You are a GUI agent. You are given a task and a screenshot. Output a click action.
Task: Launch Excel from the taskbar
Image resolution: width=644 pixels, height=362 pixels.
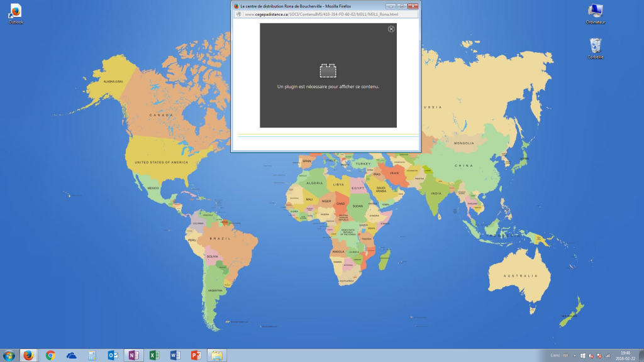[155, 356]
